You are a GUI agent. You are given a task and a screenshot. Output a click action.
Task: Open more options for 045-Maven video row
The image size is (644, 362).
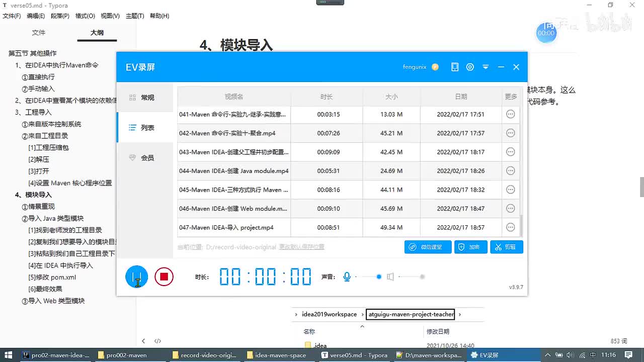coord(510,190)
